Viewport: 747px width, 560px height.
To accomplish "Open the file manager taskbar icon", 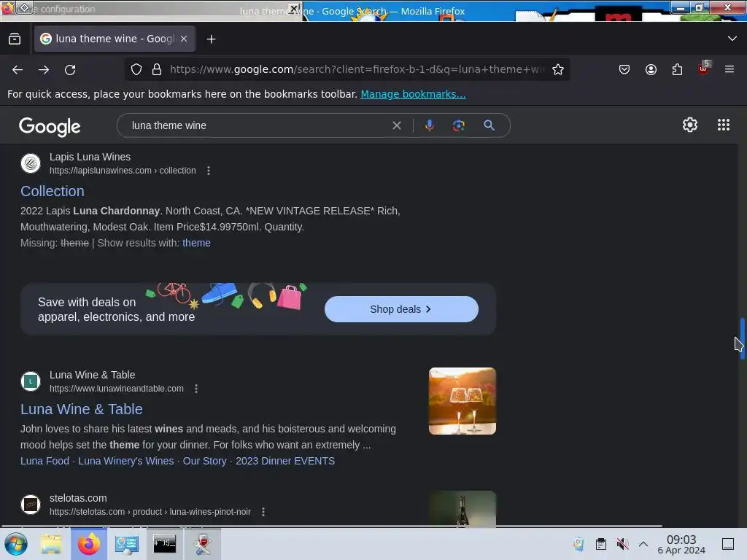I will point(51,544).
